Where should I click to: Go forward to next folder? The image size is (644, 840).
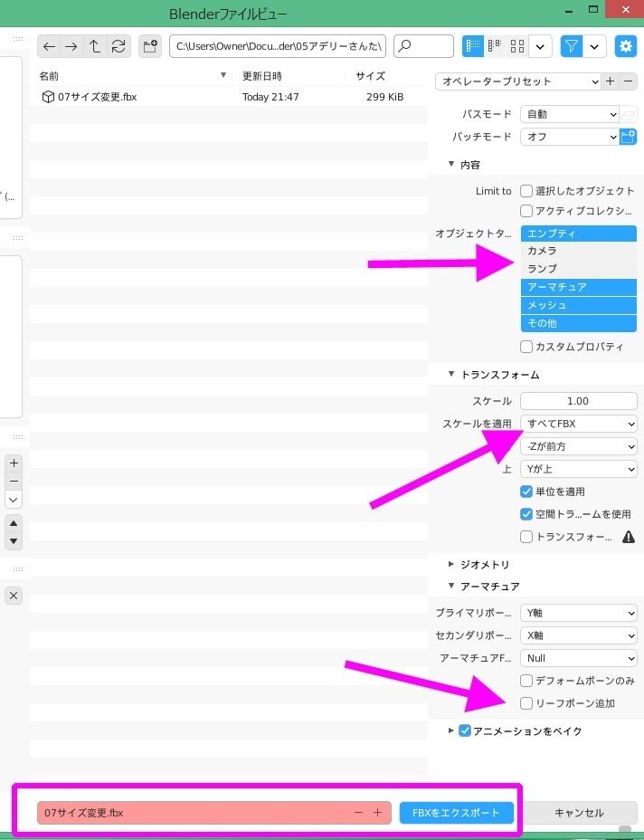71,46
